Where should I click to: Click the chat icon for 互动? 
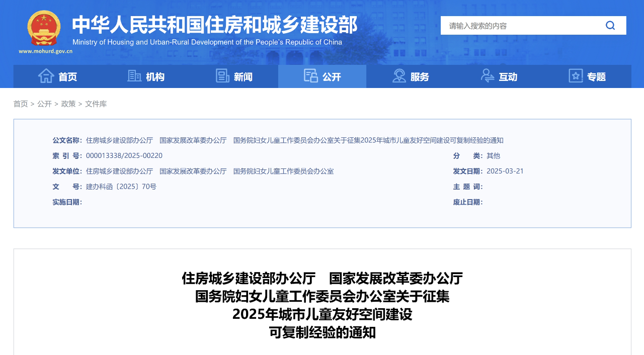click(x=487, y=75)
